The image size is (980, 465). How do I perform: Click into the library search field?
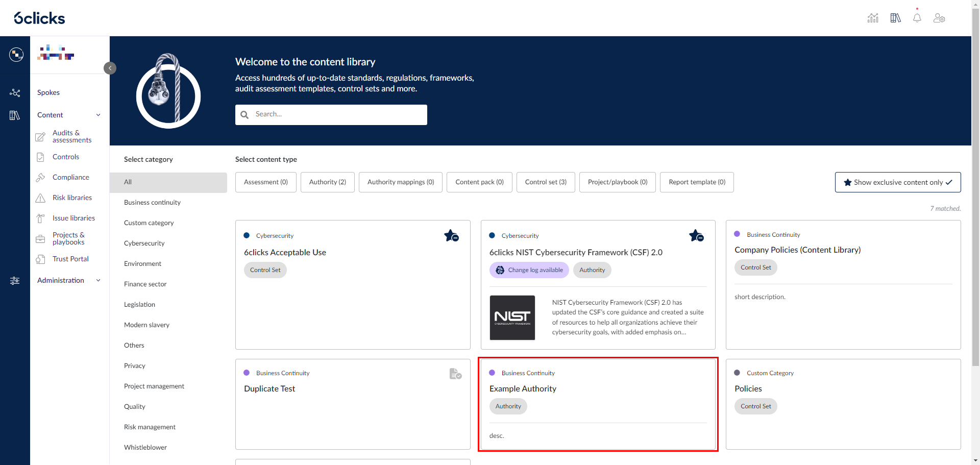tap(331, 115)
